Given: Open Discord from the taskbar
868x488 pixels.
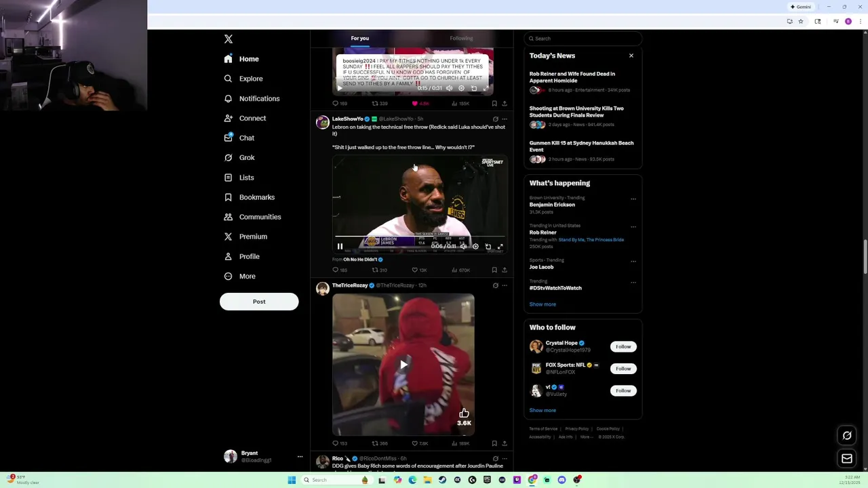Looking at the screenshot, I should 561,480.
